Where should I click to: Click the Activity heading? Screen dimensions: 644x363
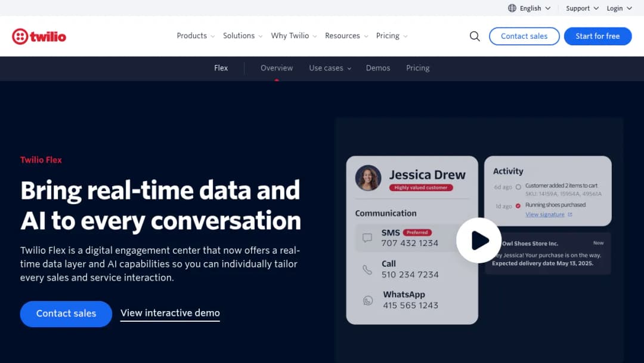pos(508,171)
